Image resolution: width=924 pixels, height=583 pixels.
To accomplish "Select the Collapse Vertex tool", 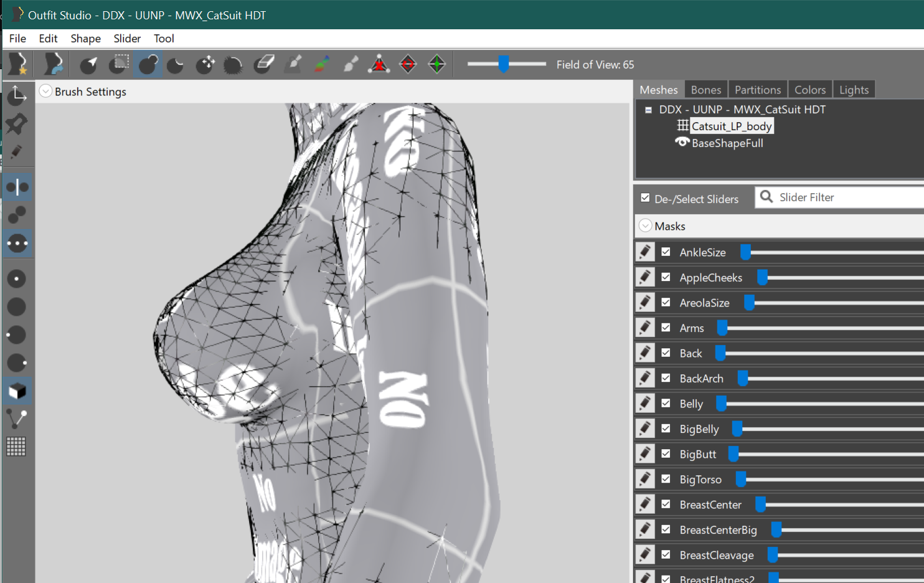I will [379, 64].
